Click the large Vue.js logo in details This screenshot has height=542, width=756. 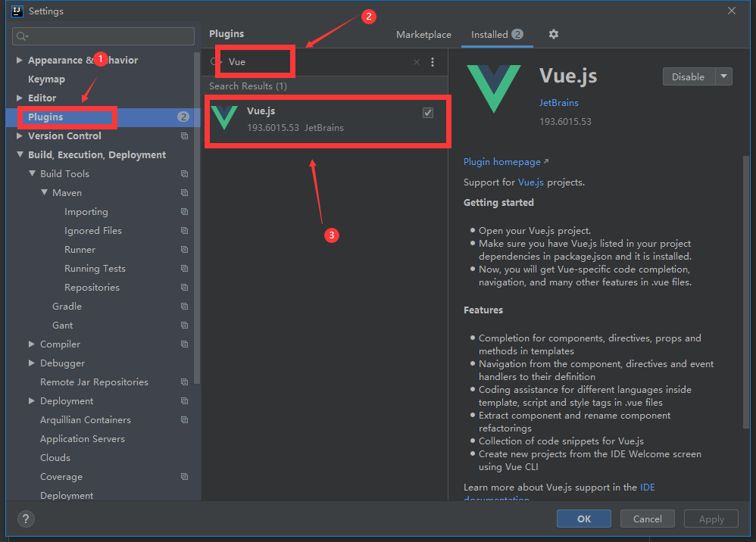(494, 89)
